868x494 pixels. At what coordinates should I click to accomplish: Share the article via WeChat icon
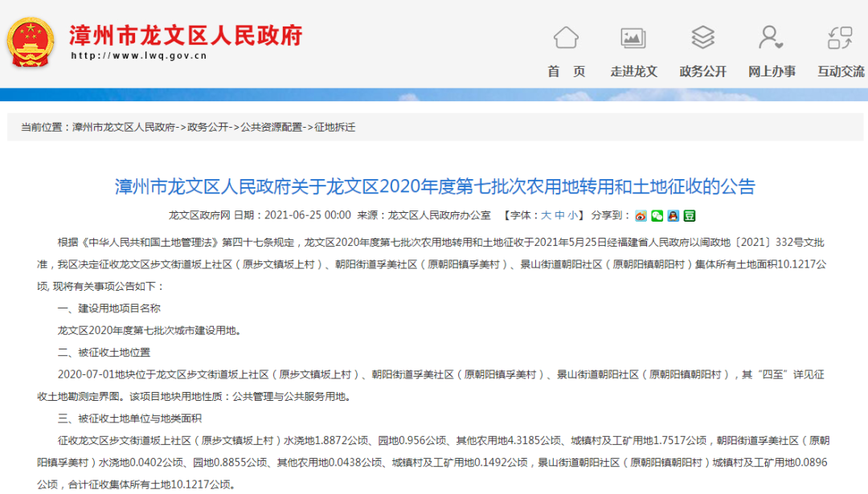(x=657, y=215)
